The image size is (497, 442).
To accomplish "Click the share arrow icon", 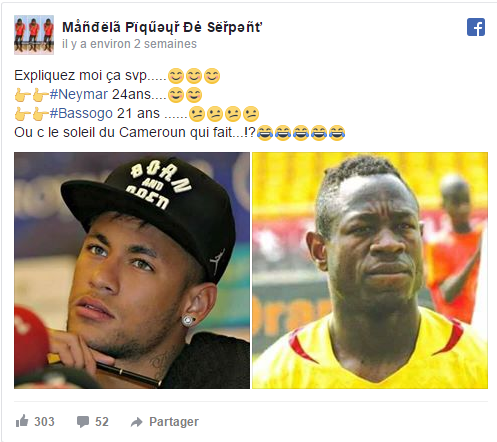I will tap(137, 422).
